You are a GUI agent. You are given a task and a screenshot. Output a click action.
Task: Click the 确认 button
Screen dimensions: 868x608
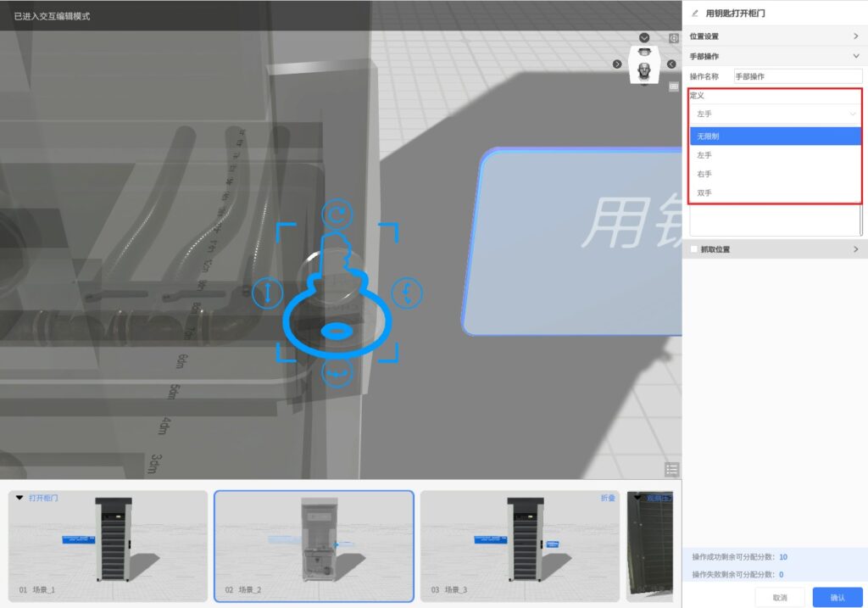(x=837, y=597)
